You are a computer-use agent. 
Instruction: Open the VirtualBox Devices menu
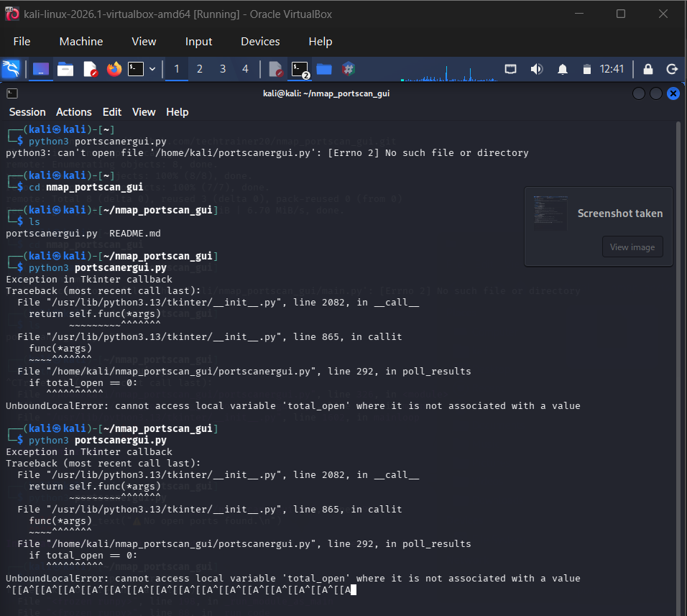(260, 42)
